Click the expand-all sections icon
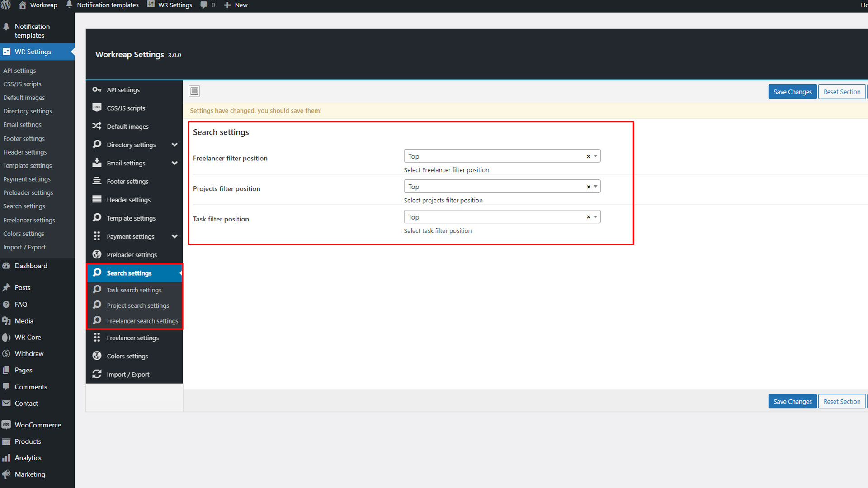 click(x=194, y=91)
